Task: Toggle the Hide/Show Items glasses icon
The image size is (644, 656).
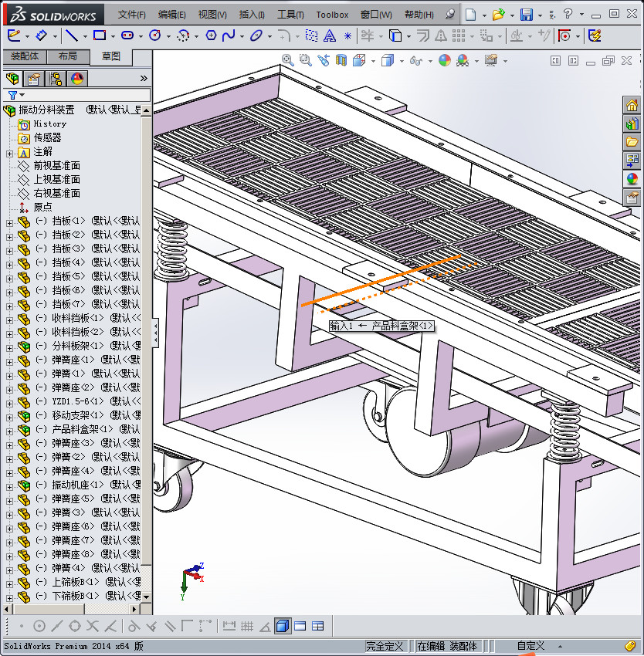Action: pyautogui.click(x=415, y=61)
